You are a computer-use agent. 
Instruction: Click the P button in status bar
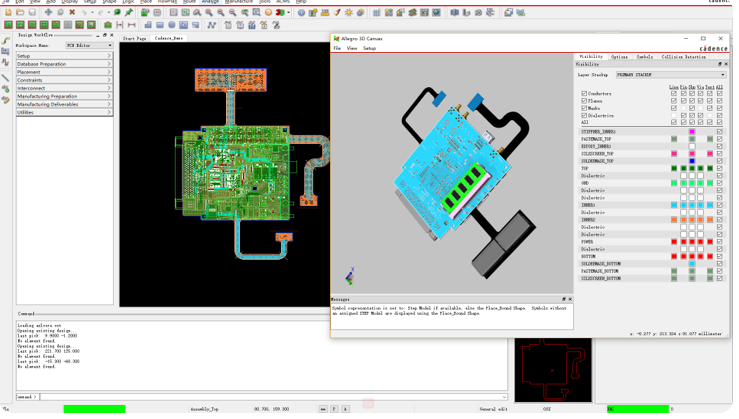[334, 409]
